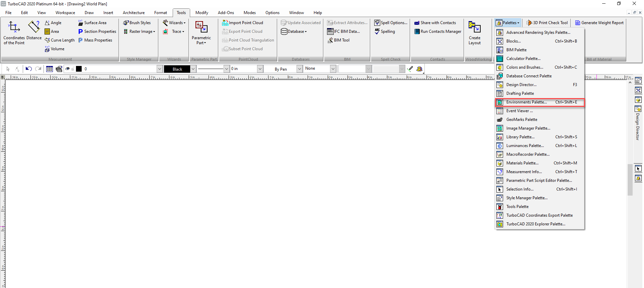Viewport: 644px width, 288px height.
Task: Open Library Palette... from menu
Action: [x=540, y=137]
